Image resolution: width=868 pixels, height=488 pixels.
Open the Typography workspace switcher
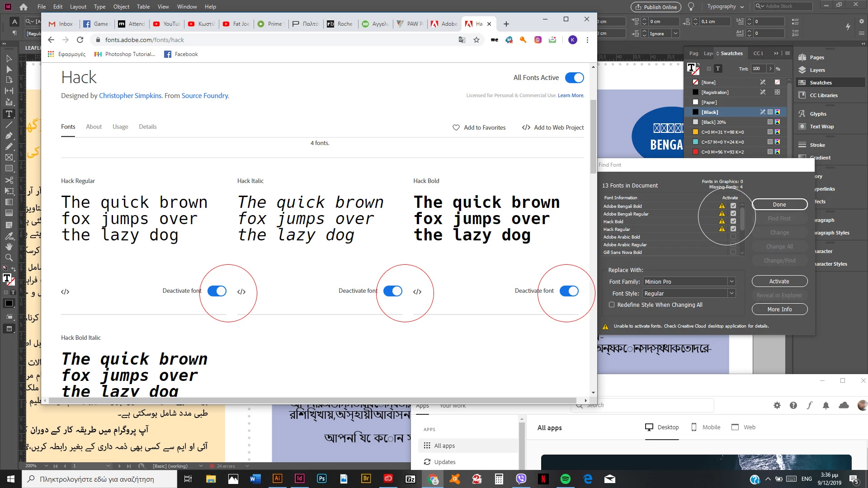(x=725, y=7)
